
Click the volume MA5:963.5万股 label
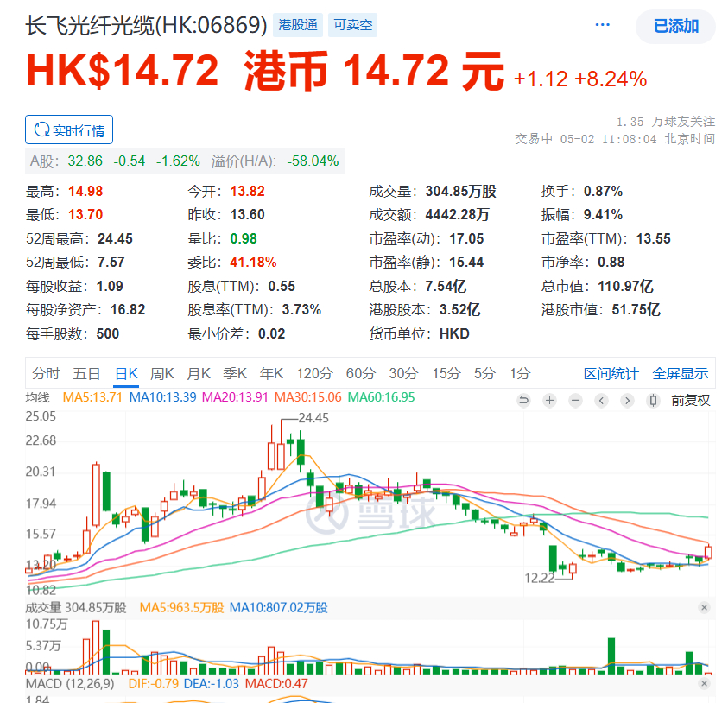coord(181,607)
